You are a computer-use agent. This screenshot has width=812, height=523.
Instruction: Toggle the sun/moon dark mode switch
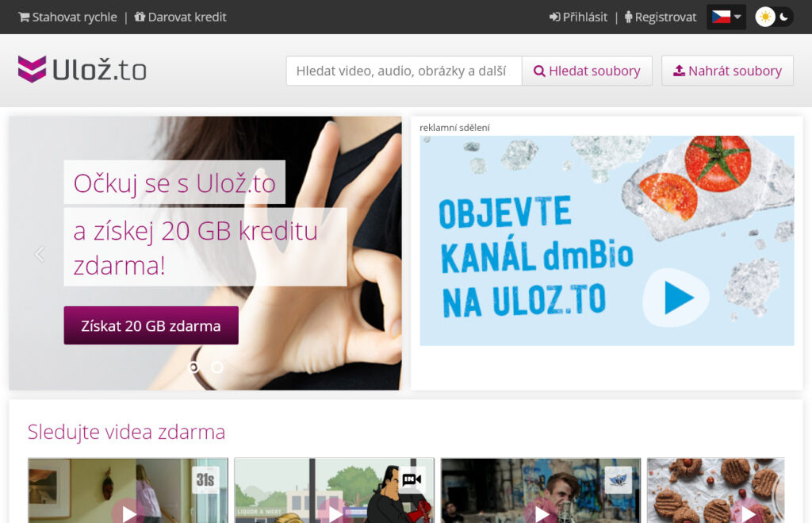point(774,17)
